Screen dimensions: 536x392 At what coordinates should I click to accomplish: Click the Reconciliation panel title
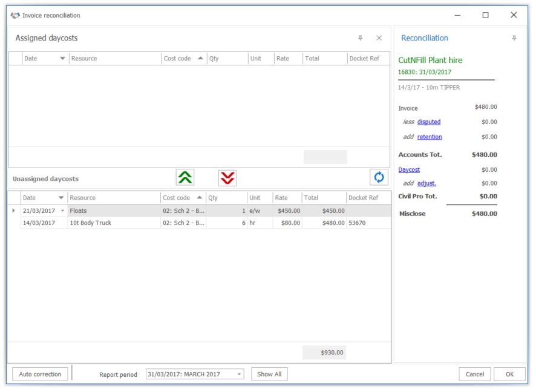[x=425, y=38]
